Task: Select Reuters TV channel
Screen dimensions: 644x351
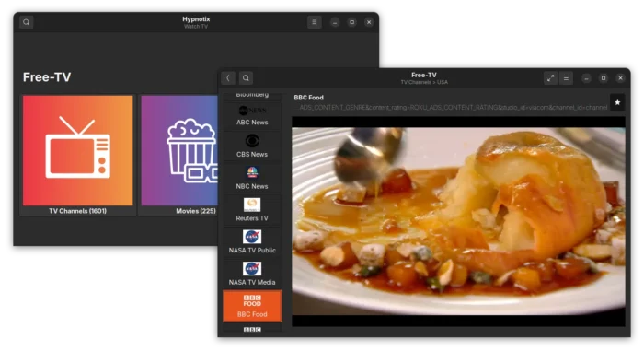Action: point(252,210)
